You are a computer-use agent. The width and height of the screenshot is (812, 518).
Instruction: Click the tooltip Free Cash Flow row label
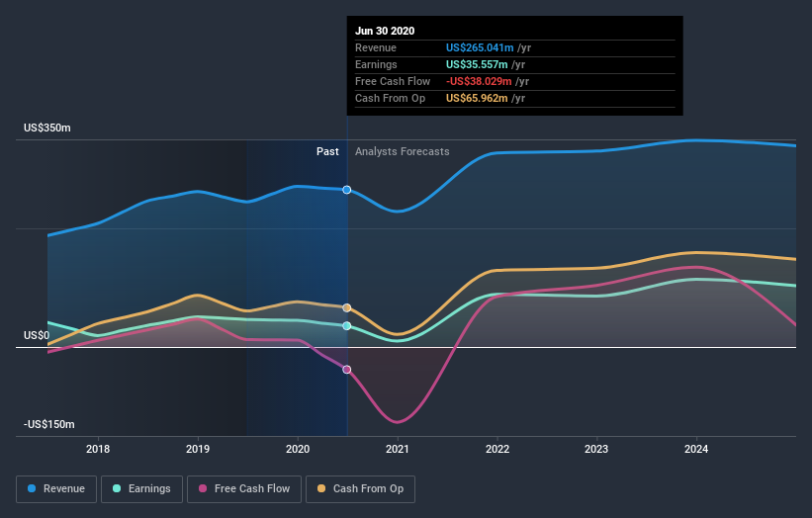(393, 81)
